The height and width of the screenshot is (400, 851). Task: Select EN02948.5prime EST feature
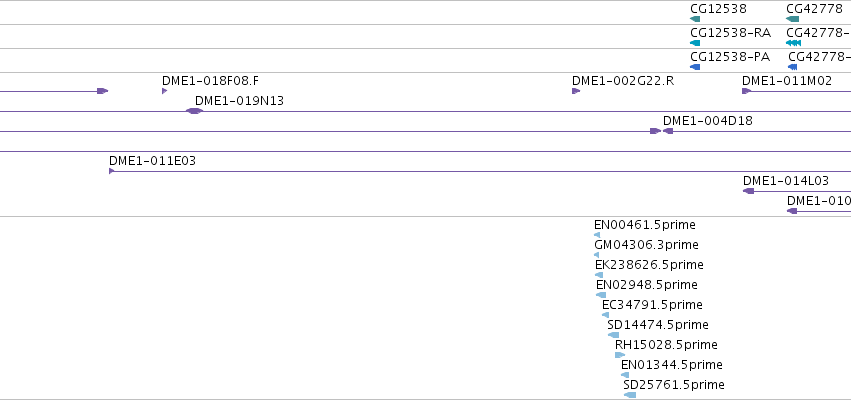pyautogui.click(x=601, y=295)
